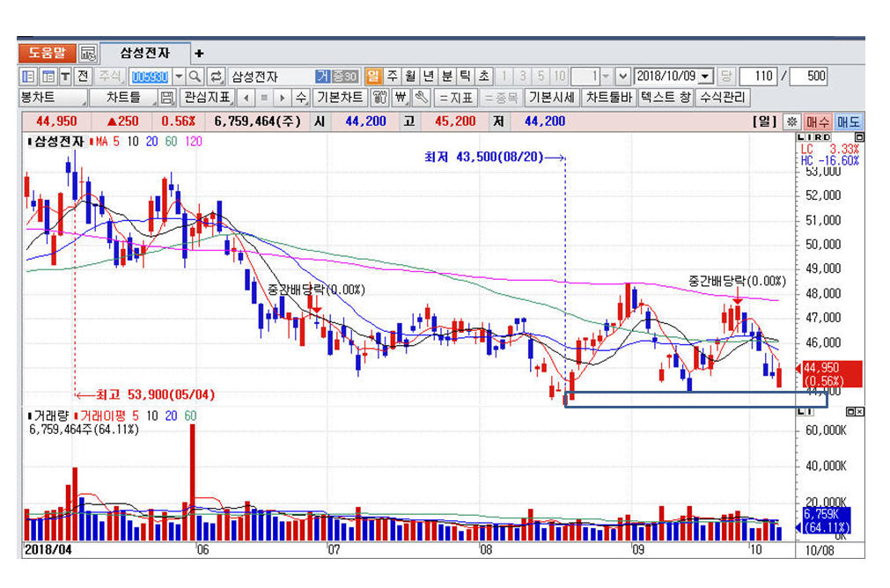This screenshot has width=890, height=588.
Task: Switch chart period to 분 minute
Action: [446, 77]
